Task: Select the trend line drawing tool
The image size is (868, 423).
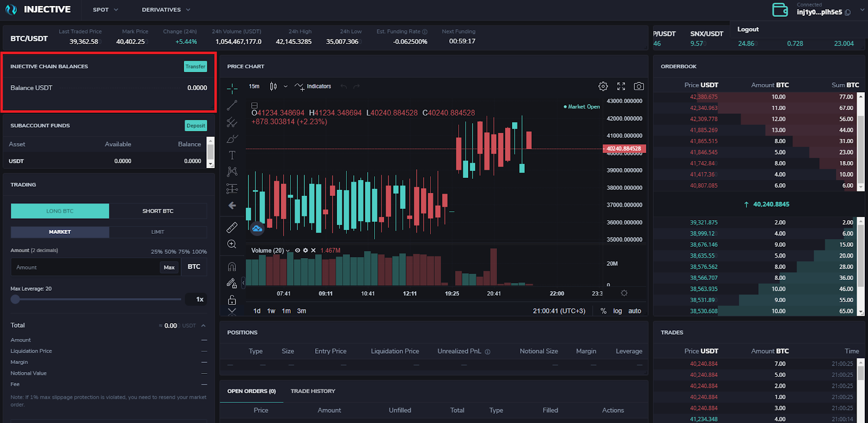Action: [232, 105]
